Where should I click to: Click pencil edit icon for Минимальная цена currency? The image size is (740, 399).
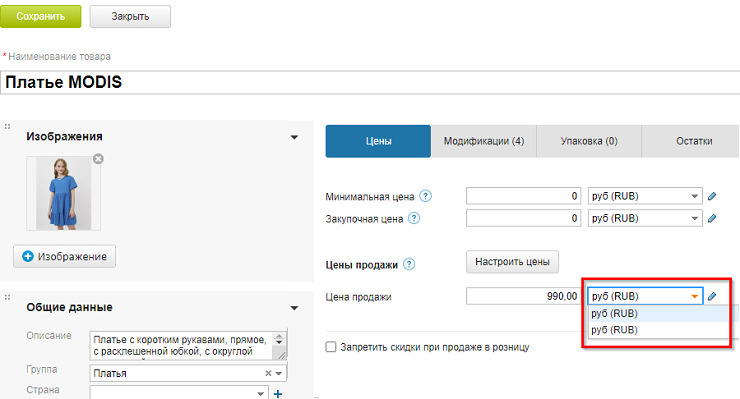[x=712, y=196]
